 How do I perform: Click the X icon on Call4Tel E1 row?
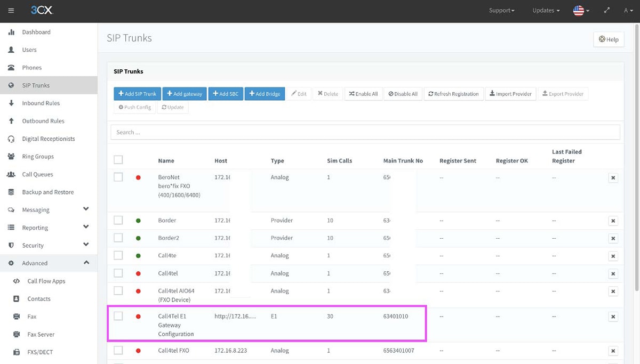[x=613, y=317]
